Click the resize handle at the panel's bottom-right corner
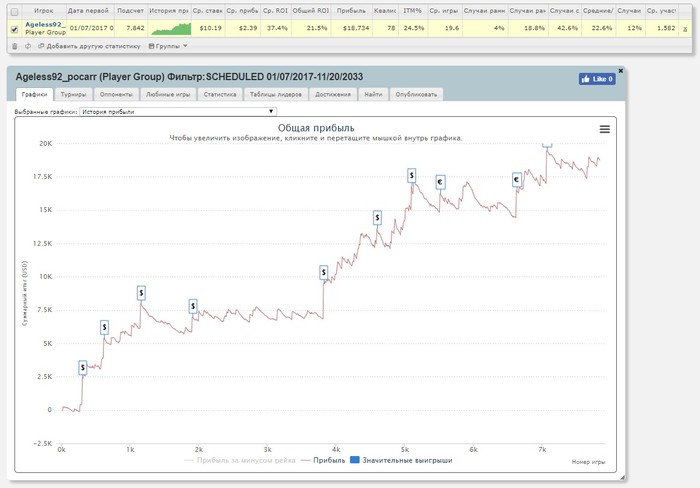 tap(622, 478)
